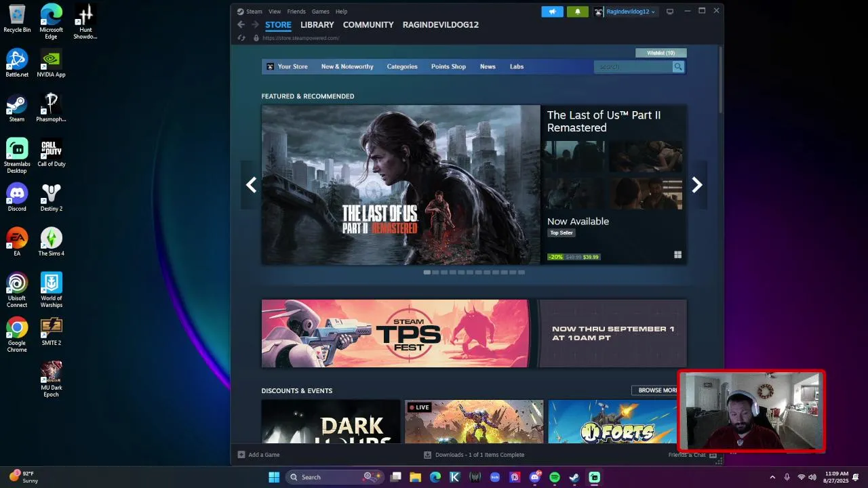The height and width of the screenshot is (488, 868).
Task: Open the Help menu
Action: [342, 12]
